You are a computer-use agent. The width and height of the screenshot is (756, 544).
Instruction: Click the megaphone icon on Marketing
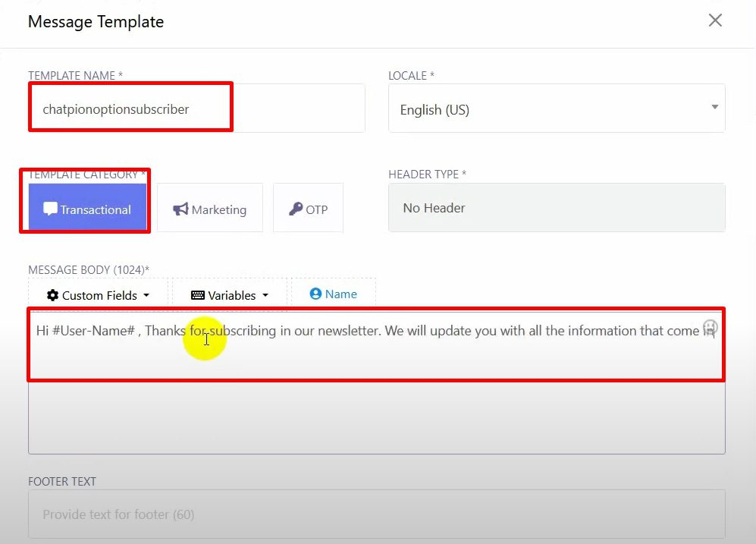pyautogui.click(x=180, y=209)
